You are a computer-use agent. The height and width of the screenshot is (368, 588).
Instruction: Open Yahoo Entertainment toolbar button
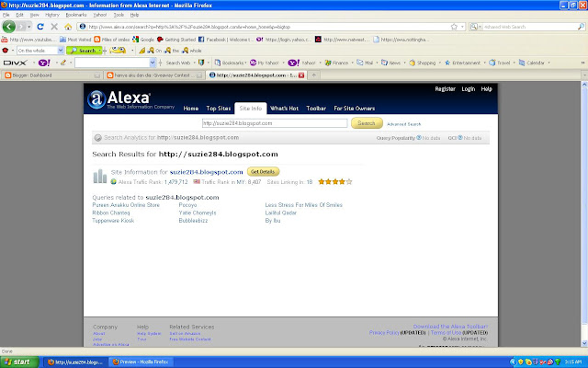463,63
